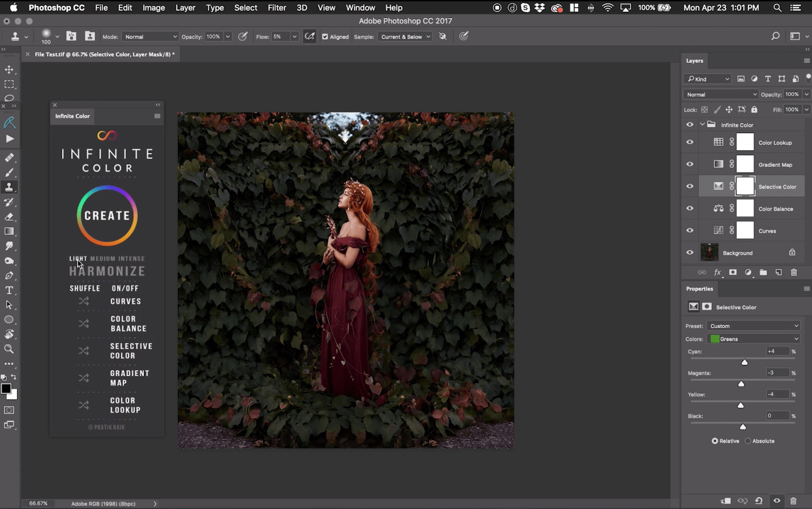Screen dimensions: 812x509
Task: Select the Type tool
Action: pos(9,290)
